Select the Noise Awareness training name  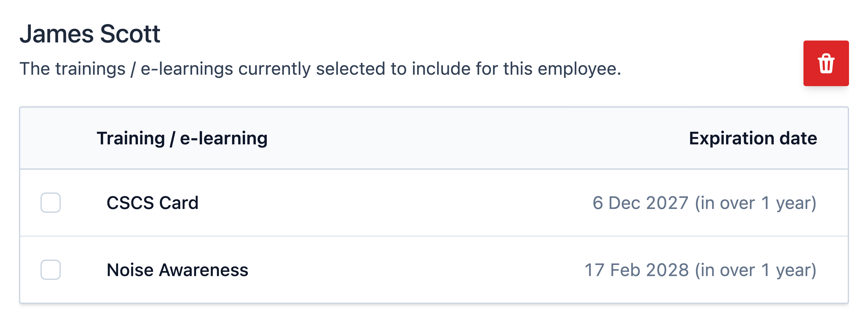(177, 270)
